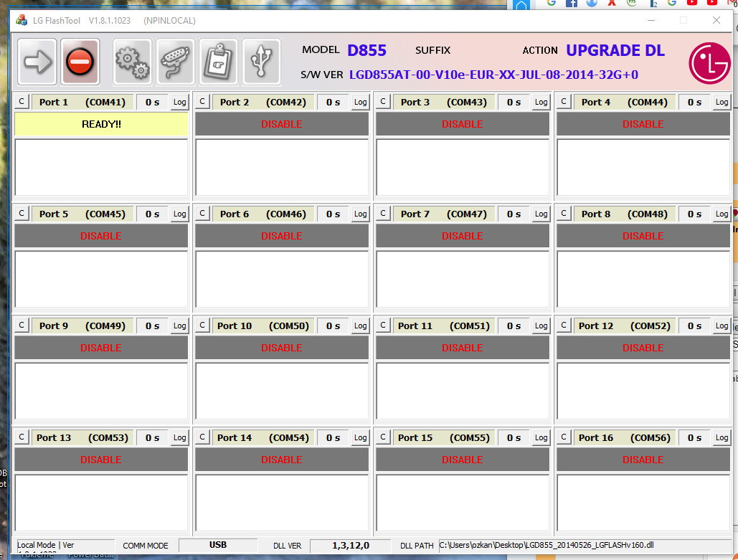The image size is (738, 560).
Task: Open the Log for Port 4
Action: tap(722, 102)
